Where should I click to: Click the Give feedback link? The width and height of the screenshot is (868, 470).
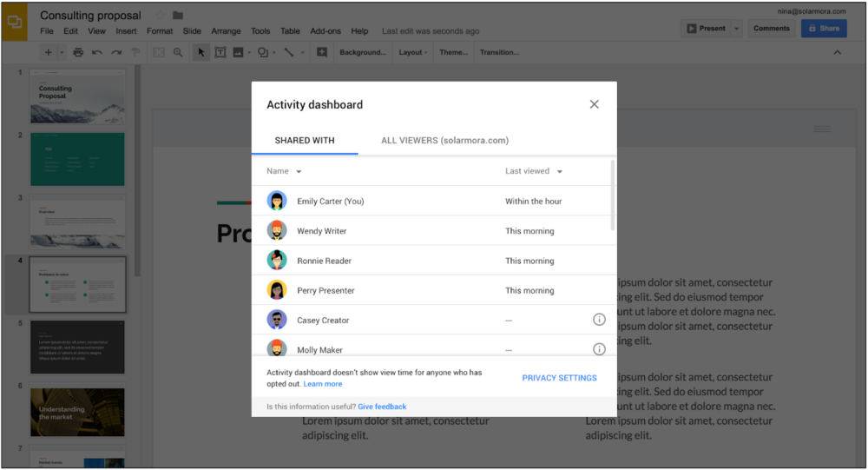click(382, 407)
